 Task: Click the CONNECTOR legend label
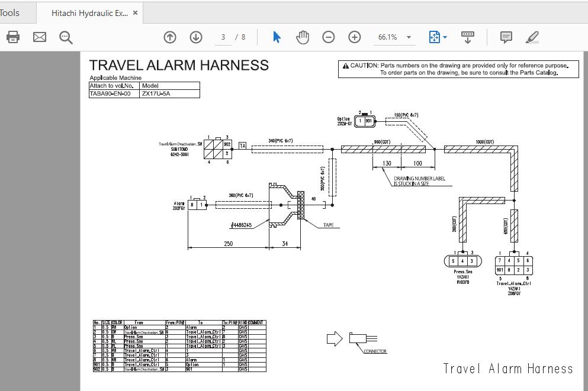375,351
